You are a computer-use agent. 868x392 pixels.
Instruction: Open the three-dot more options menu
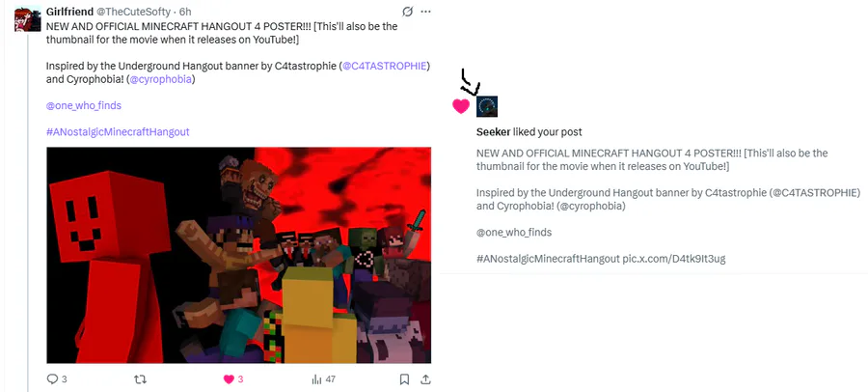click(x=425, y=12)
